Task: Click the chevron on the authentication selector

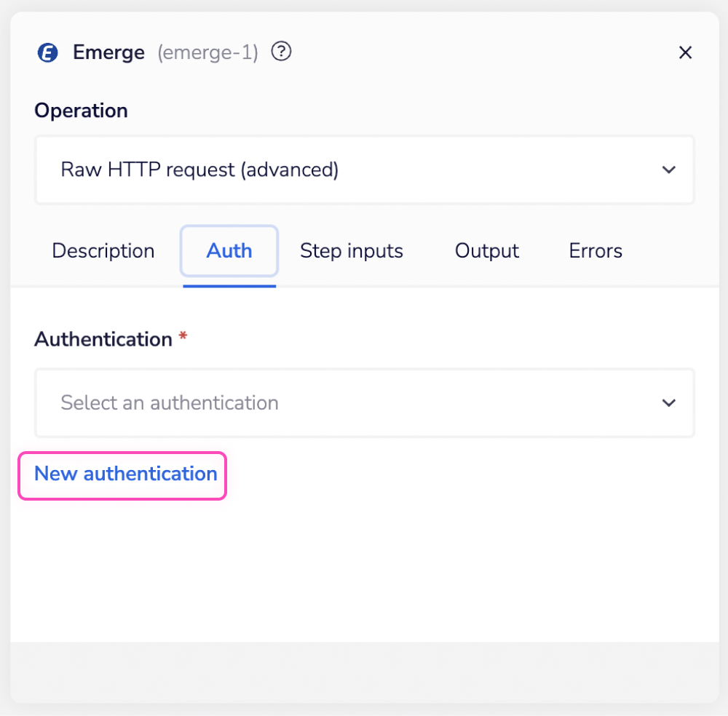Action: [668, 402]
